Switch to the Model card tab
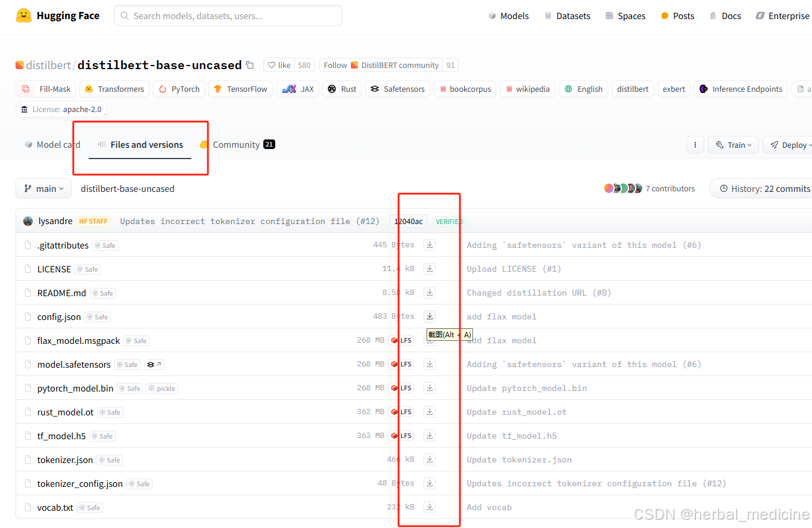Image resolution: width=812 pixels, height=528 pixels. [52, 145]
